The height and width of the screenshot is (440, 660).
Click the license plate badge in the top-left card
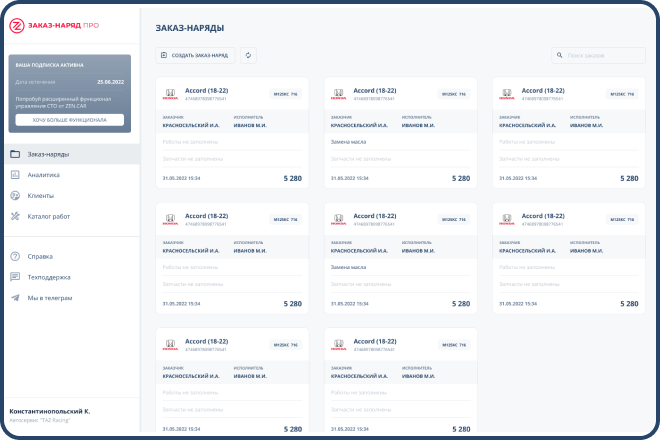[285, 94]
